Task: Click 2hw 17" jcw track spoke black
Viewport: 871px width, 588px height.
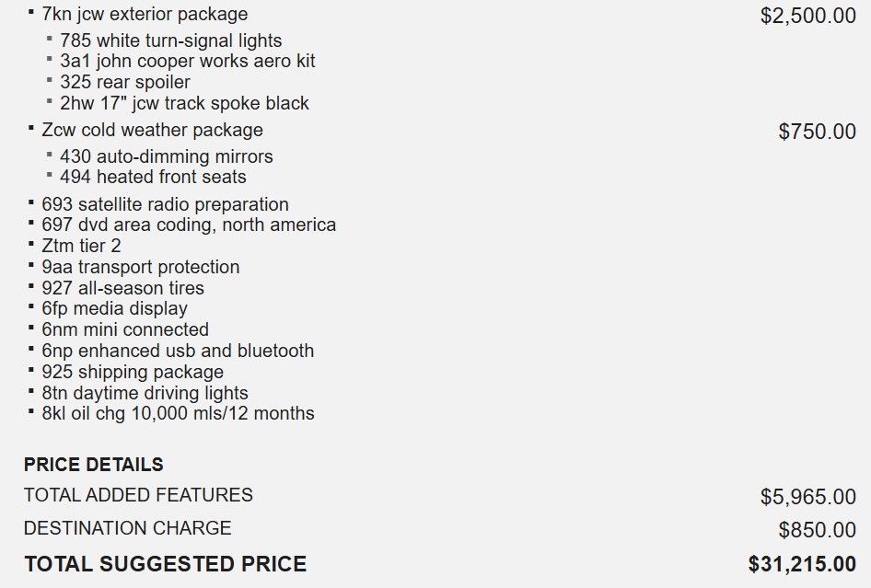Action: tap(184, 103)
